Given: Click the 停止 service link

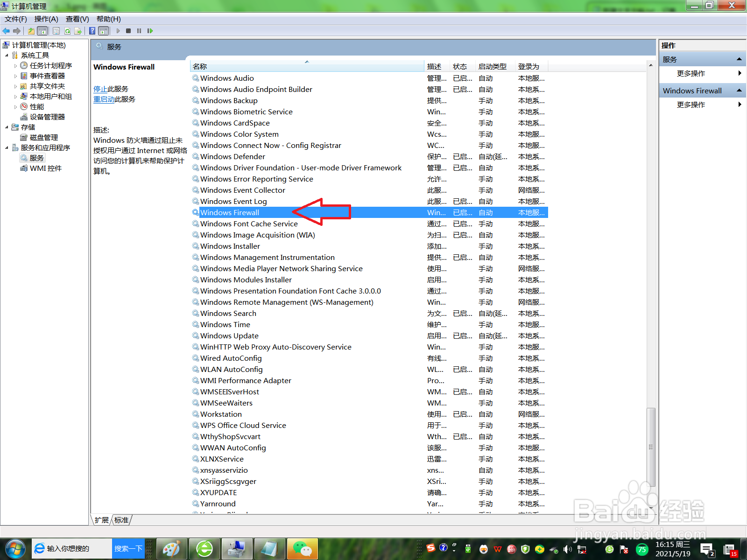Looking at the screenshot, I should [100, 89].
